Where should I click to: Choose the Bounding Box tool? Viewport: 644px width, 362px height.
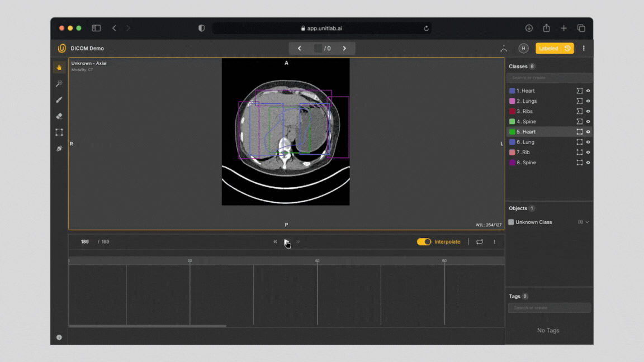click(x=59, y=132)
